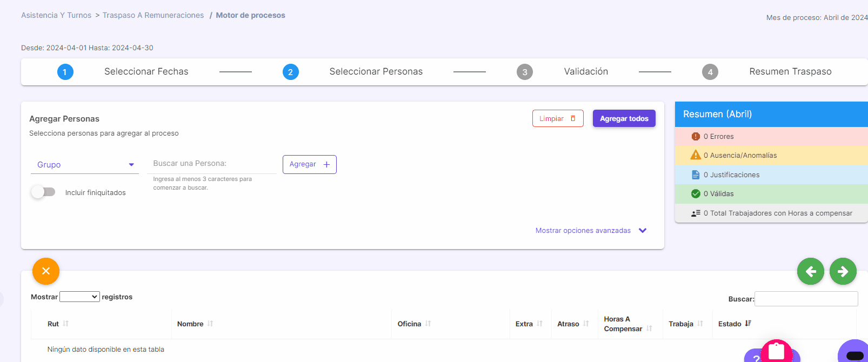Sort table by Nombre column arrows
Viewport: 868px width, 362px height.
click(x=210, y=324)
